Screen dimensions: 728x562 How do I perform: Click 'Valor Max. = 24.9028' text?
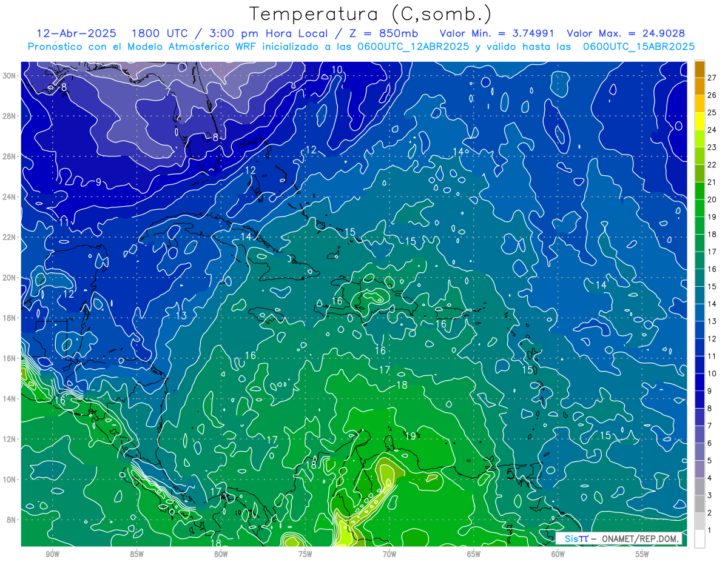point(626,33)
